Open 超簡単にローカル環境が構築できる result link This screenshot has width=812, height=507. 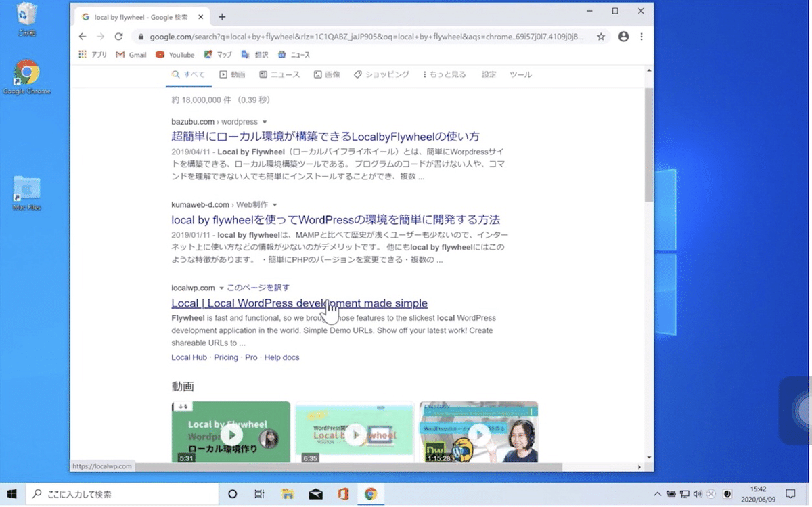point(325,136)
